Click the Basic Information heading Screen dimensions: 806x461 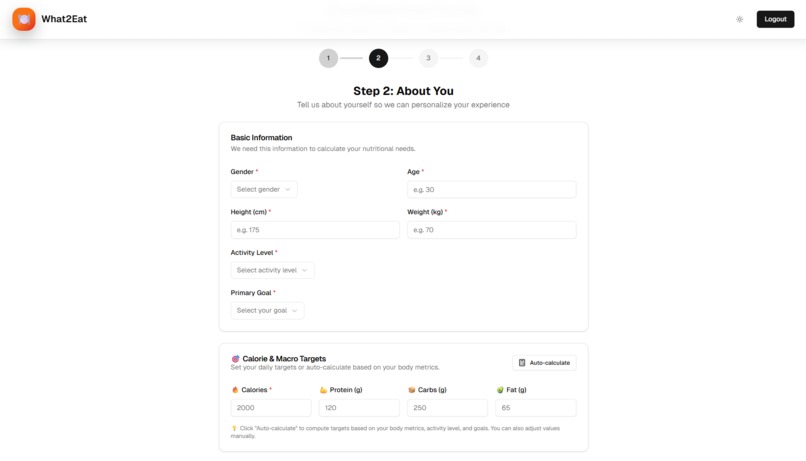point(261,138)
